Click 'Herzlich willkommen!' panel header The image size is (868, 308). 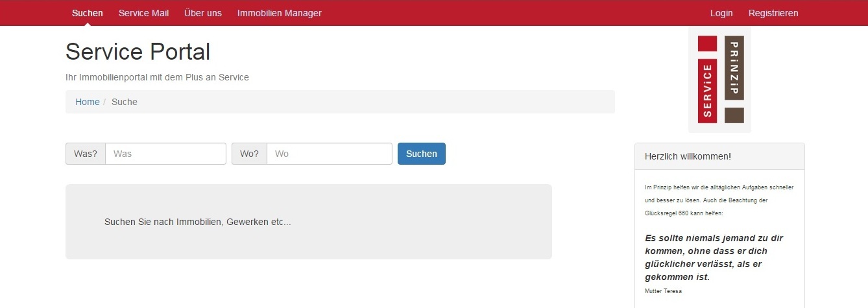719,156
